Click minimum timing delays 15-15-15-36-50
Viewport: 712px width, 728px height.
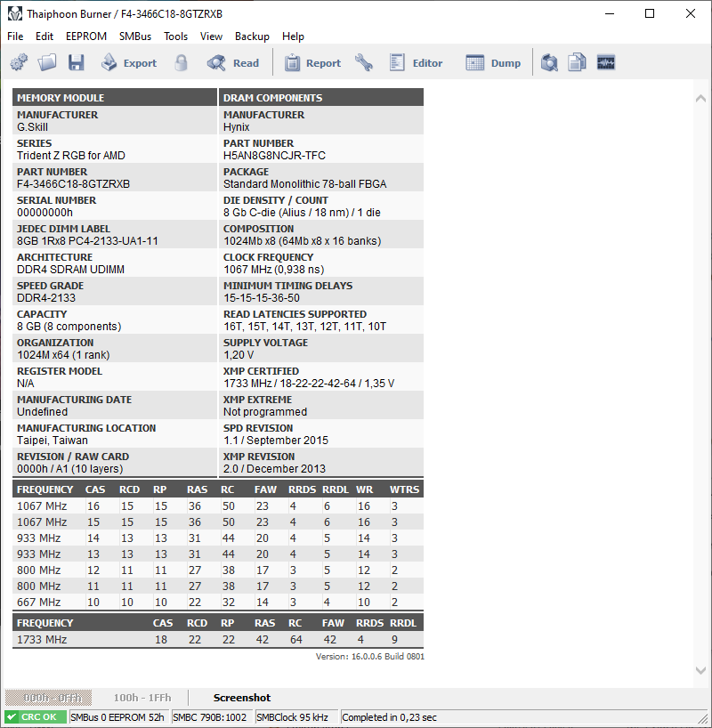tap(262, 298)
